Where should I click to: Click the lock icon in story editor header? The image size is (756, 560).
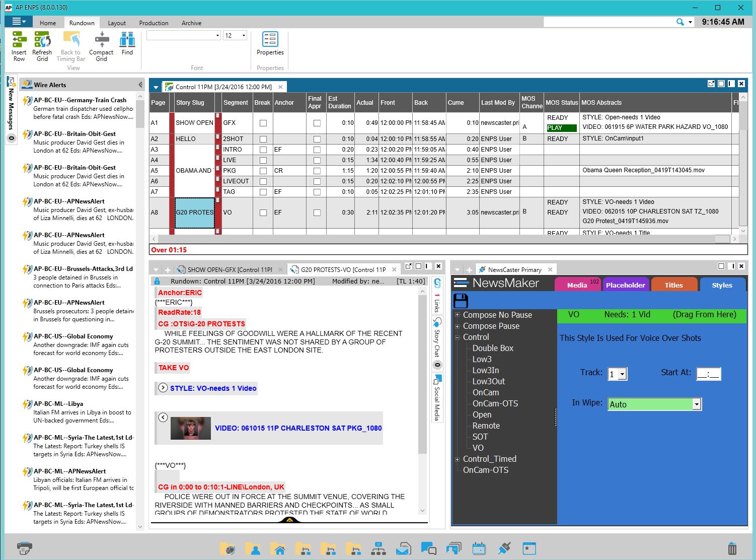(157, 282)
